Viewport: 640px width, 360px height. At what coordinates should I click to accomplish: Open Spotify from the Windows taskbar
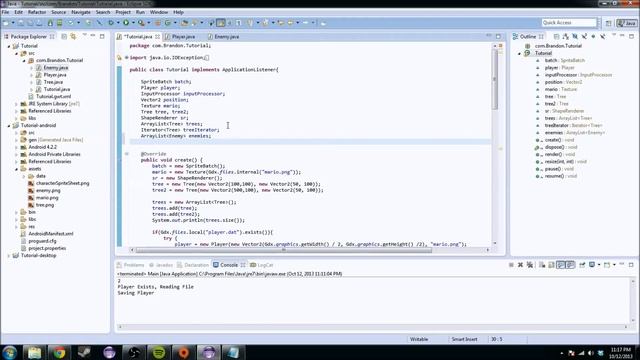pyautogui.click(x=159, y=352)
